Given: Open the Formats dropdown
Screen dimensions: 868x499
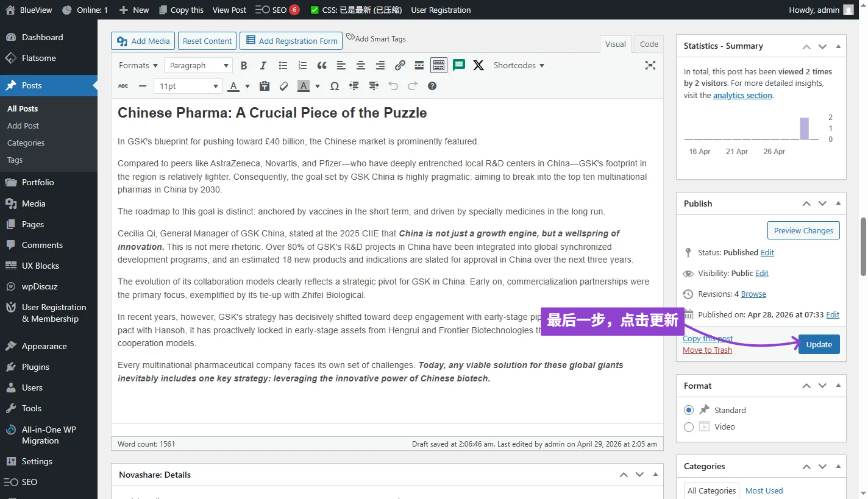Looking at the screenshot, I should [x=138, y=65].
